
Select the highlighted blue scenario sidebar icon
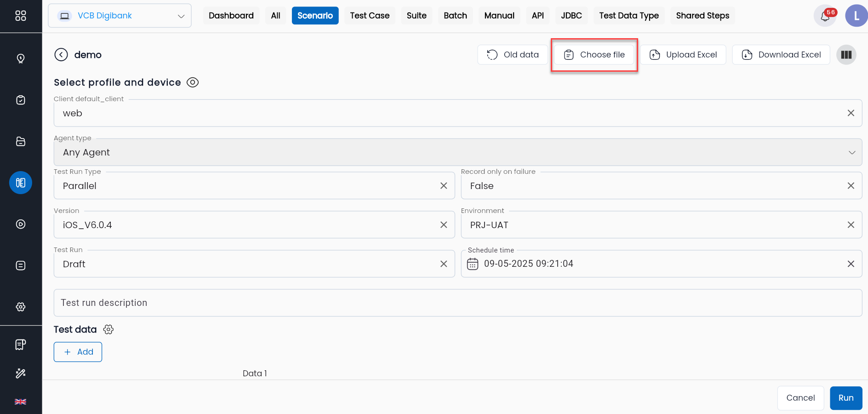pyautogui.click(x=21, y=183)
